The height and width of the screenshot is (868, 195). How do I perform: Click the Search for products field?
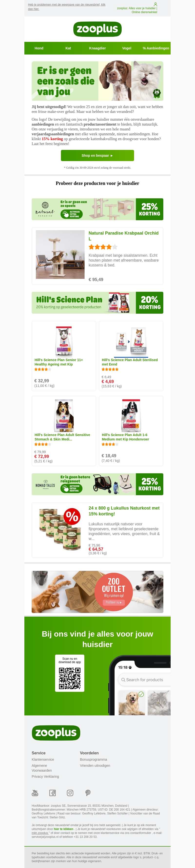tap(144, 679)
